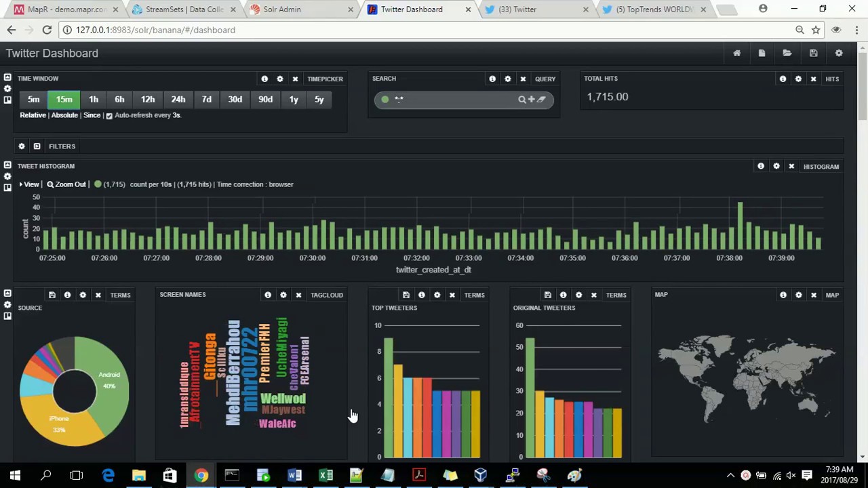Create a new dashboard via file icon
The height and width of the screenshot is (488, 868).
762,54
